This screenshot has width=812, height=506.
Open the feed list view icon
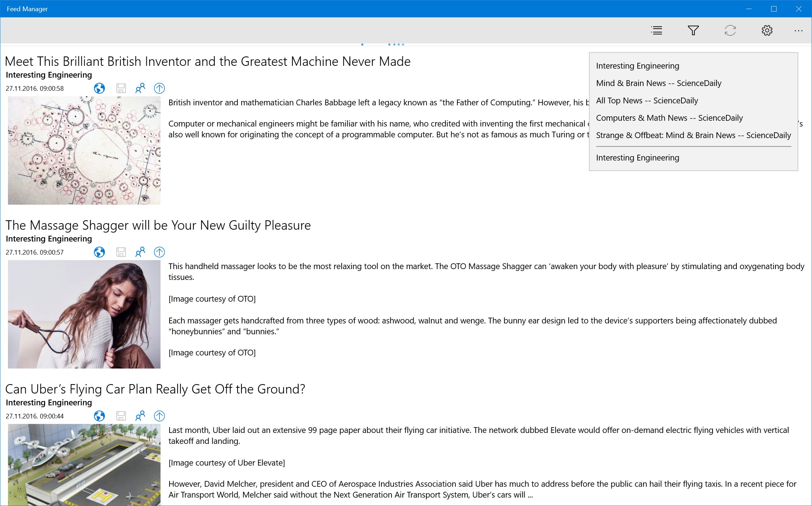click(x=656, y=30)
